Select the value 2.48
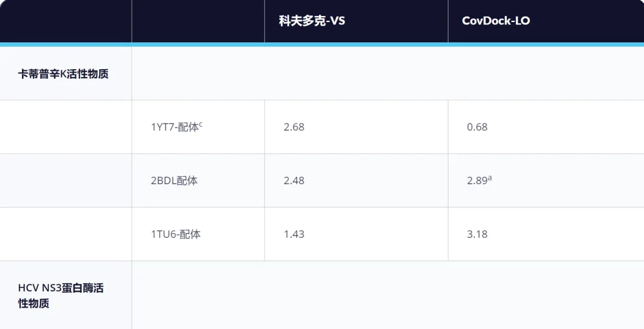This screenshot has height=329, width=644. 294,181
